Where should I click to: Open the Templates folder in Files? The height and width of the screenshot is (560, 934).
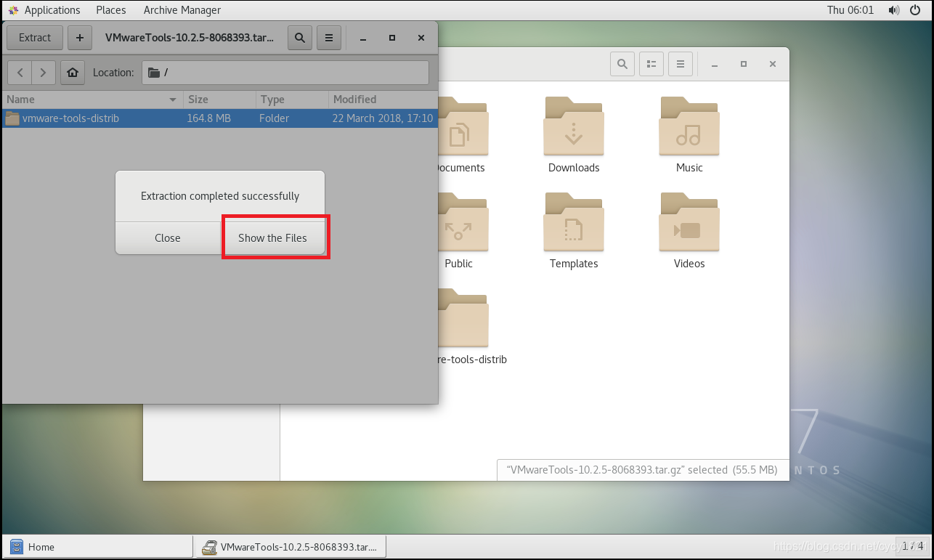click(x=574, y=231)
